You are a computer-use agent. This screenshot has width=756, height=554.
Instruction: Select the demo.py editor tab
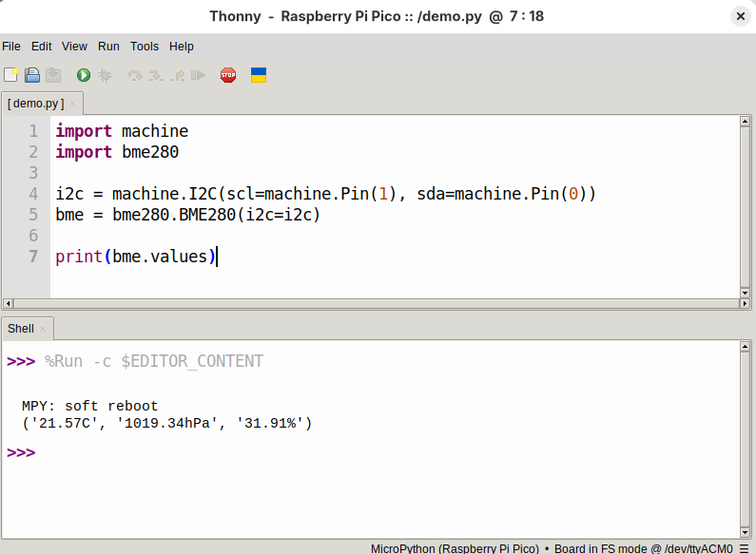click(35, 103)
